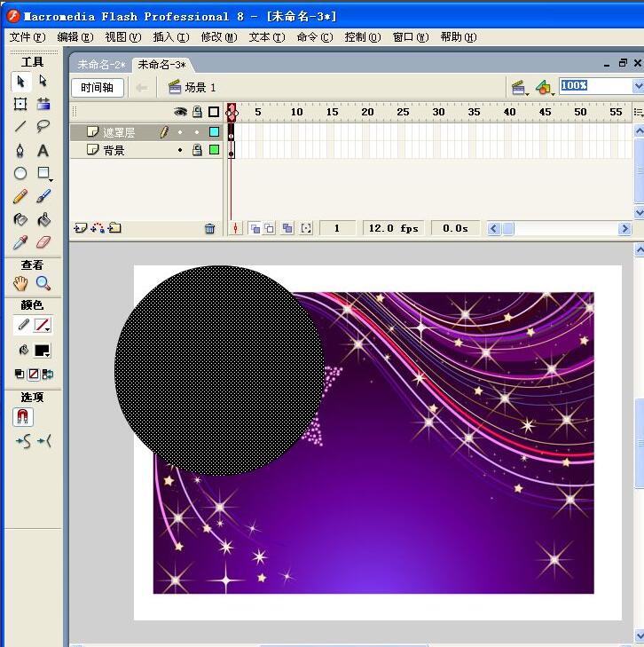Pick the Line tool
The width and height of the screenshot is (644, 647).
click(20, 126)
